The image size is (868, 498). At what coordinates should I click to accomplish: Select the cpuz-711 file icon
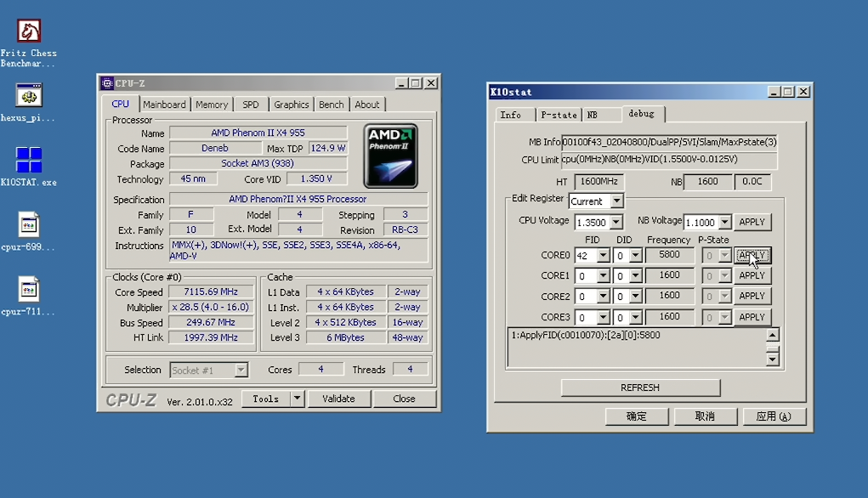[x=29, y=290]
